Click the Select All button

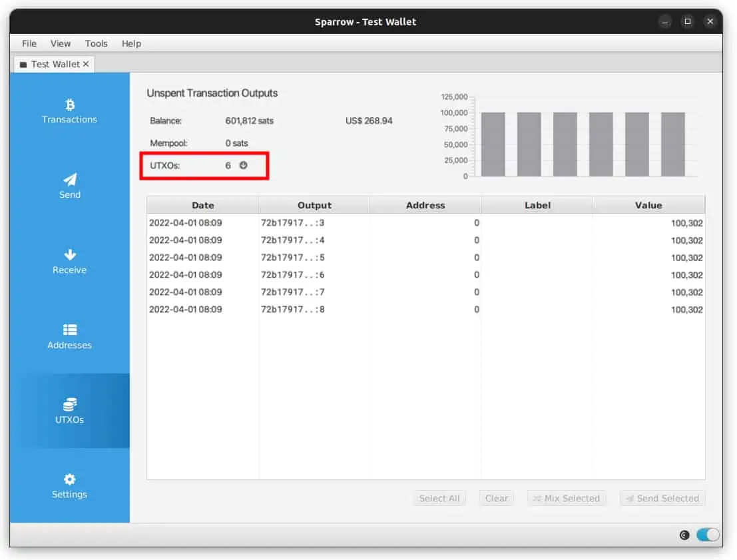(x=439, y=498)
